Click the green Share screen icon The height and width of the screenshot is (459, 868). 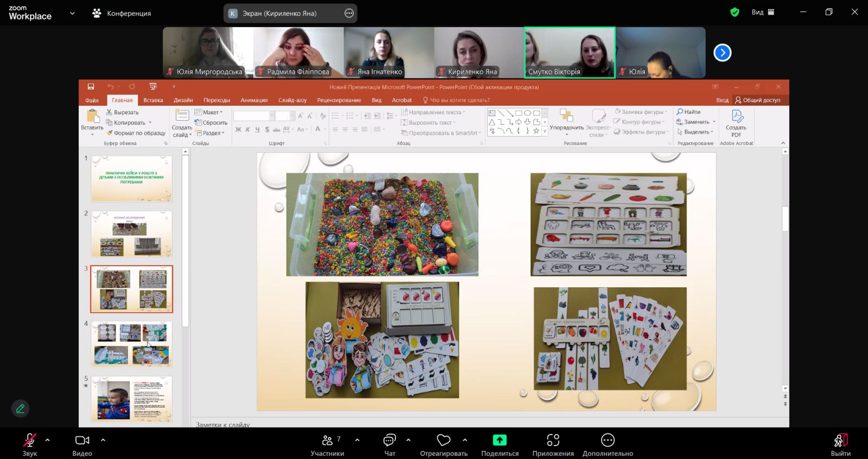pyautogui.click(x=500, y=440)
